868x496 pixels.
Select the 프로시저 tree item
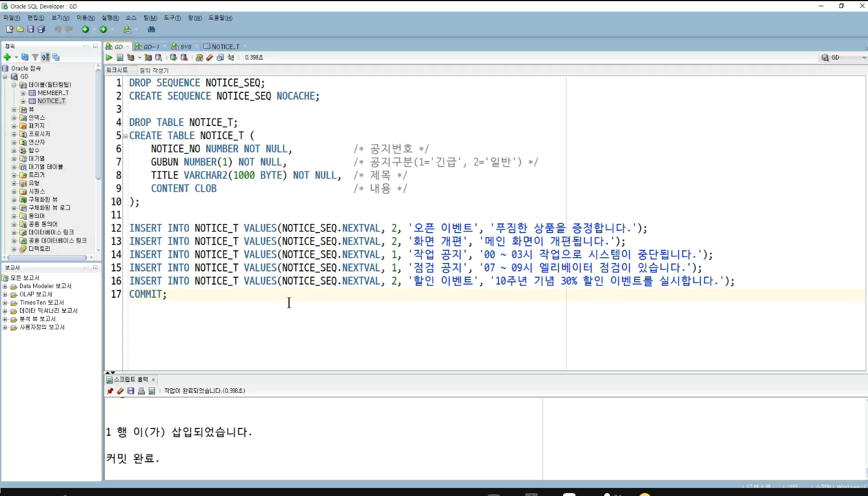[x=39, y=134]
